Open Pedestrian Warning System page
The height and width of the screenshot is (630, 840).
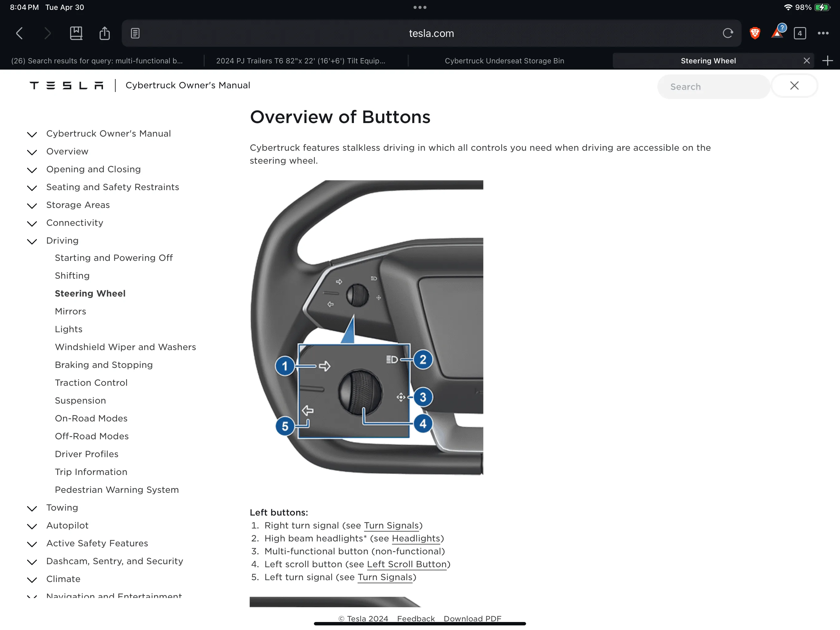(117, 490)
